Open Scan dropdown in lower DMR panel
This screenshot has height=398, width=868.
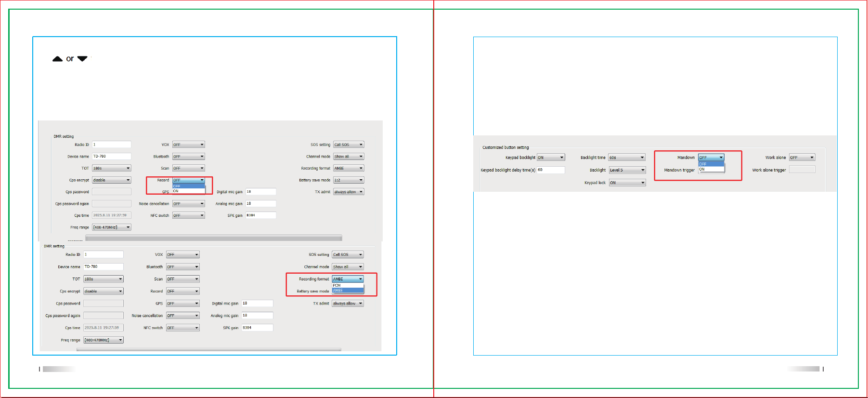[x=183, y=279]
